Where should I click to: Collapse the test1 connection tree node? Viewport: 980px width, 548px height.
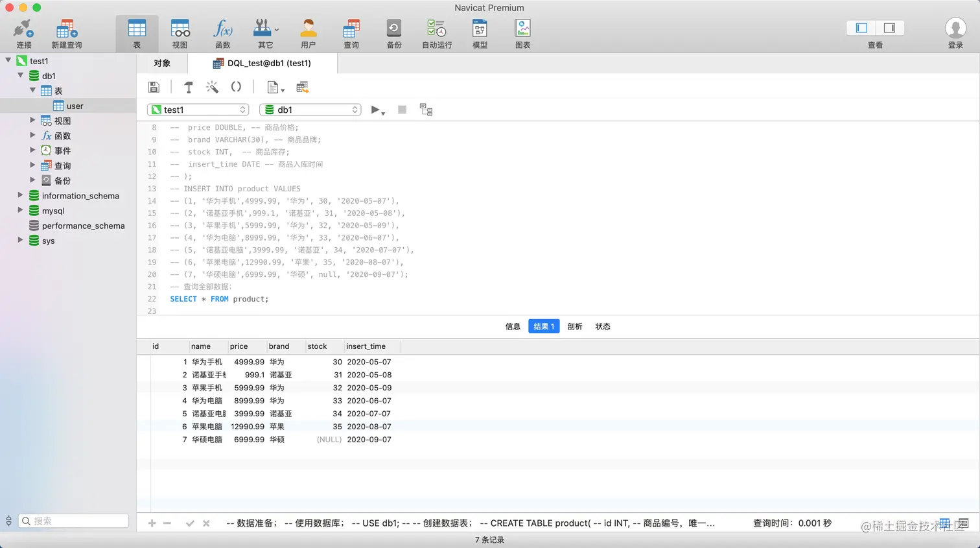pyautogui.click(x=8, y=60)
